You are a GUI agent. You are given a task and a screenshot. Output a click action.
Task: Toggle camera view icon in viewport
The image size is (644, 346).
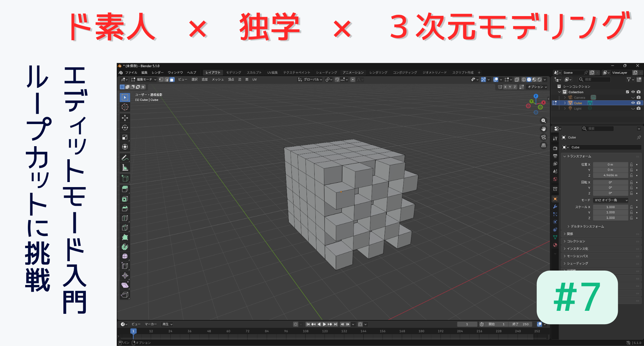coord(543,137)
